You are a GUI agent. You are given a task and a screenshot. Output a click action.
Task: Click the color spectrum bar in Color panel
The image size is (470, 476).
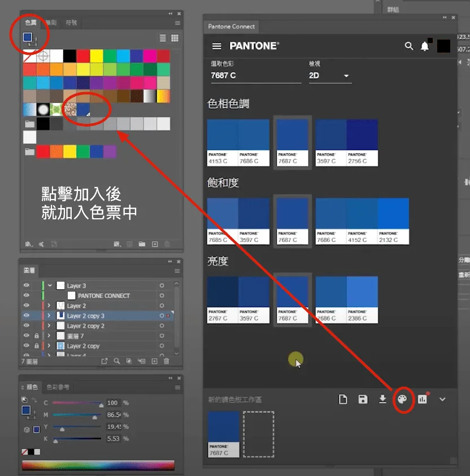[x=98, y=465]
